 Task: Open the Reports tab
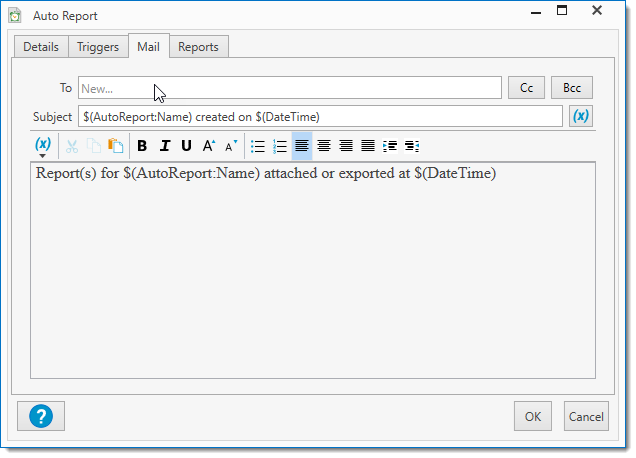pos(198,47)
